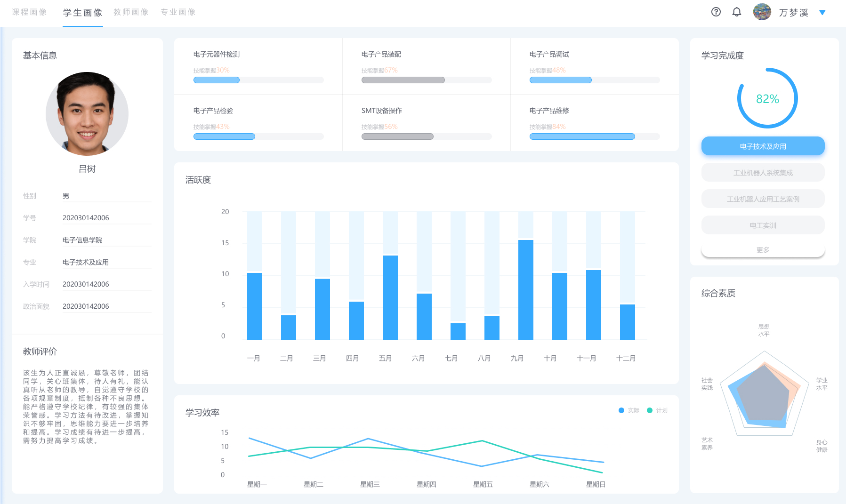This screenshot has height=504, width=846.
Task: Click the 电子产品维修 skill progress bar
Action: pyautogui.click(x=594, y=136)
